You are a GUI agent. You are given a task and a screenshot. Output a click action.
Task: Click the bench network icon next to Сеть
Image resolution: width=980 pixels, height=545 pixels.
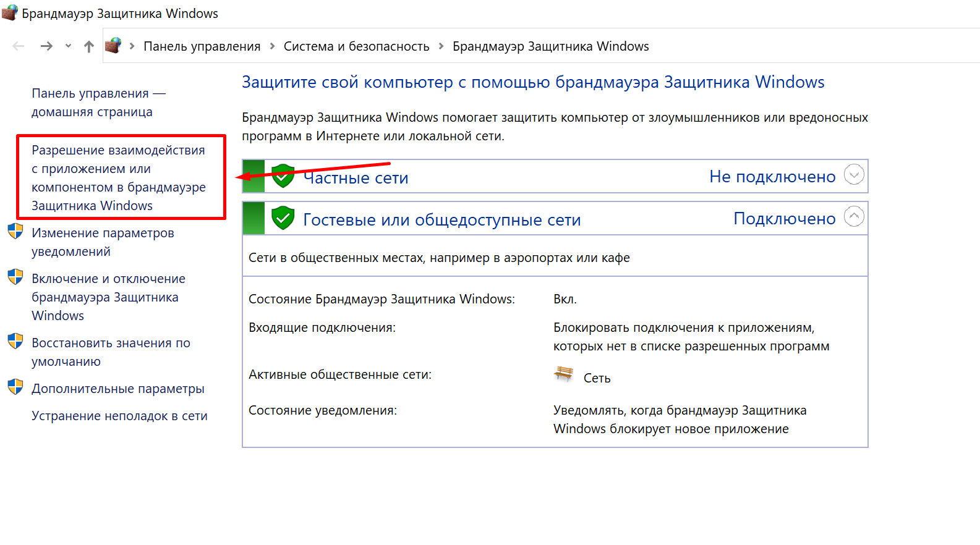click(563, 374)
